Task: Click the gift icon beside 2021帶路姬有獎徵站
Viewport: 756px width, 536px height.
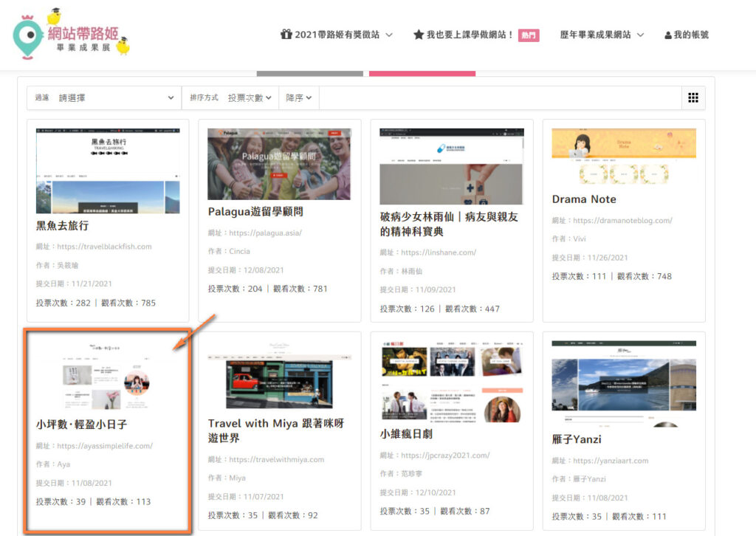Action: point(286,35)
